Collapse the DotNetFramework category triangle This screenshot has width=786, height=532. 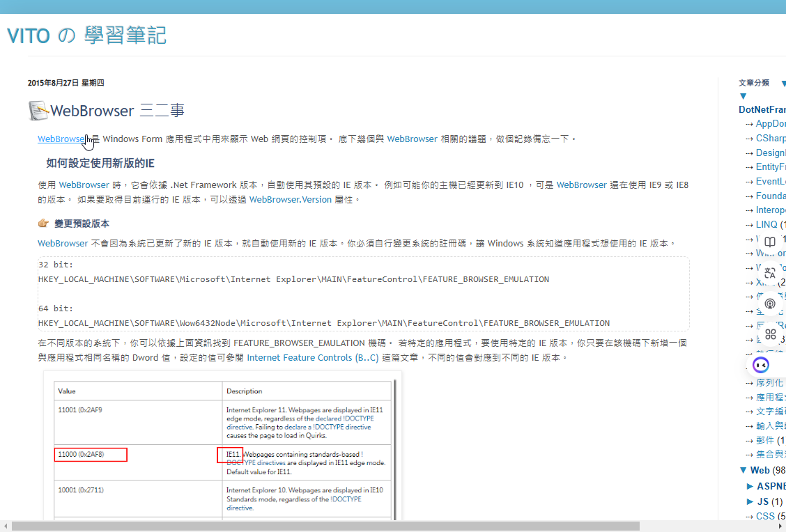click(743, 96)
